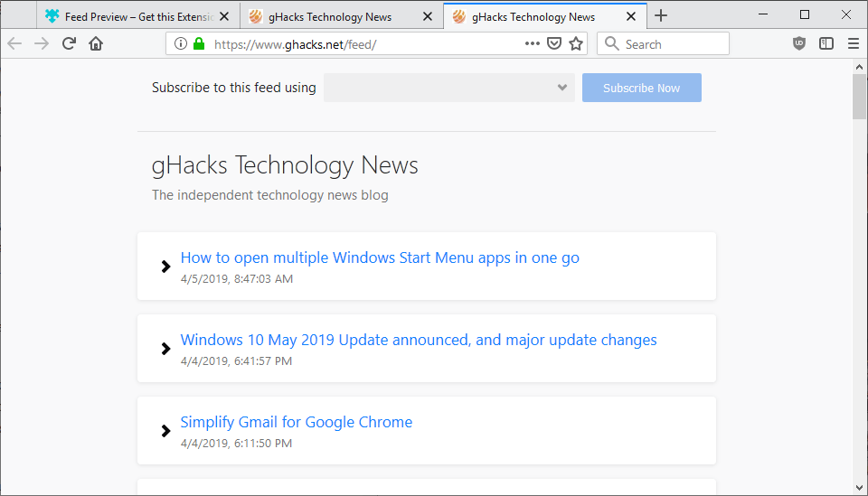Go back to the previous page

click(14, 43)
